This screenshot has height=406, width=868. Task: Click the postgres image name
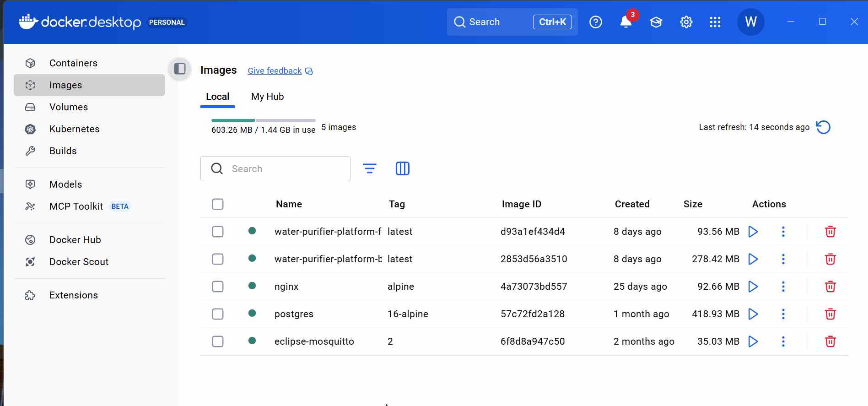click(x=294, y=314)
